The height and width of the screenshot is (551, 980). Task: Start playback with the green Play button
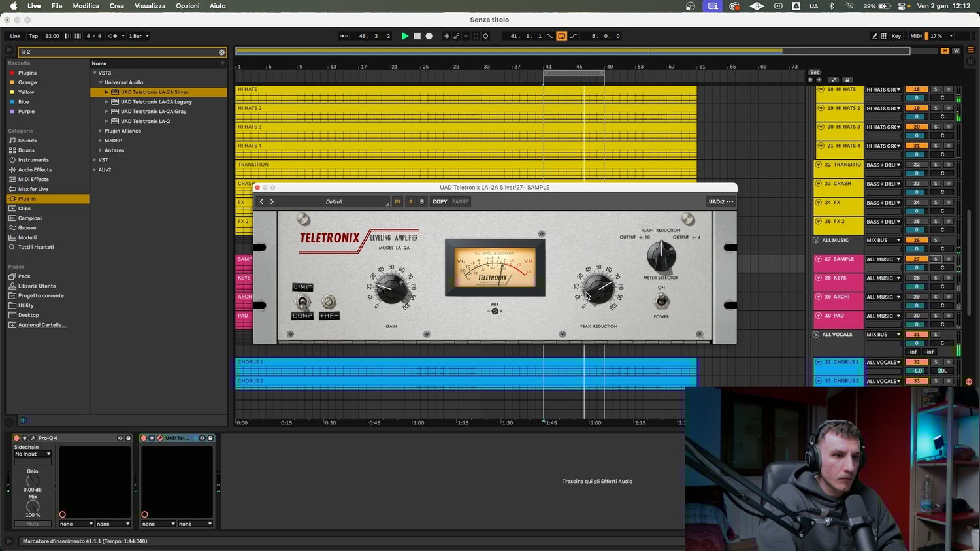coord(405,36)
